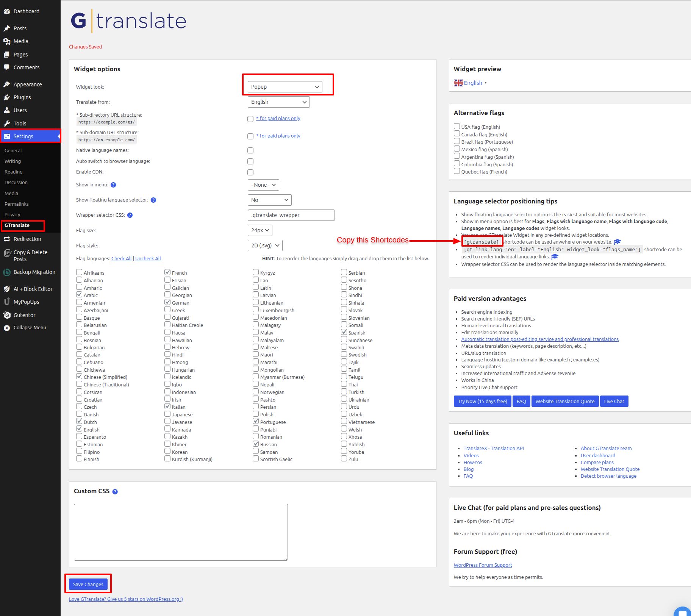Click the Try Now (15 days free) button
This screenshot has height=616, width=691.
482,401
